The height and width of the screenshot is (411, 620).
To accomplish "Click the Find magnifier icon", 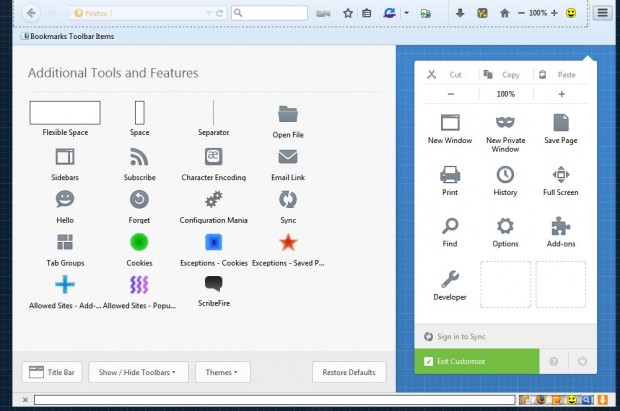I will [x=450, y=226].
